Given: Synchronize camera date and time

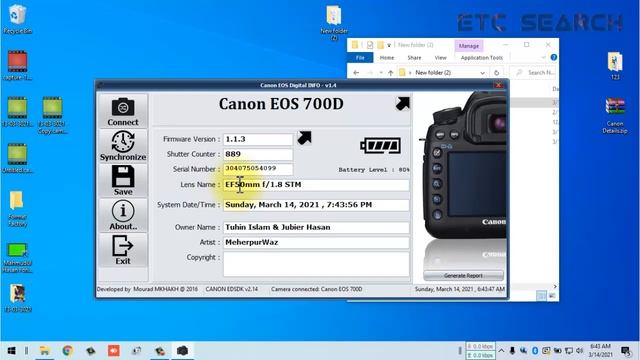Looking at the screenshot, I should (123, 146).
